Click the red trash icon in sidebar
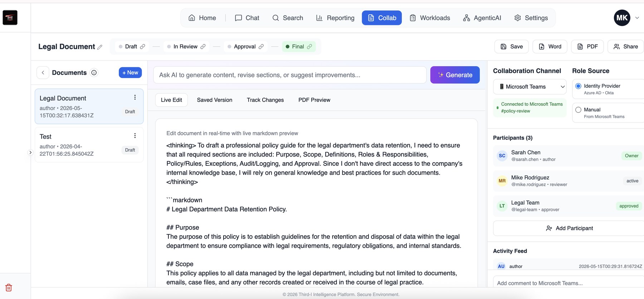The width and height of the screenshot is (644, 299). [x=9, y=288]
